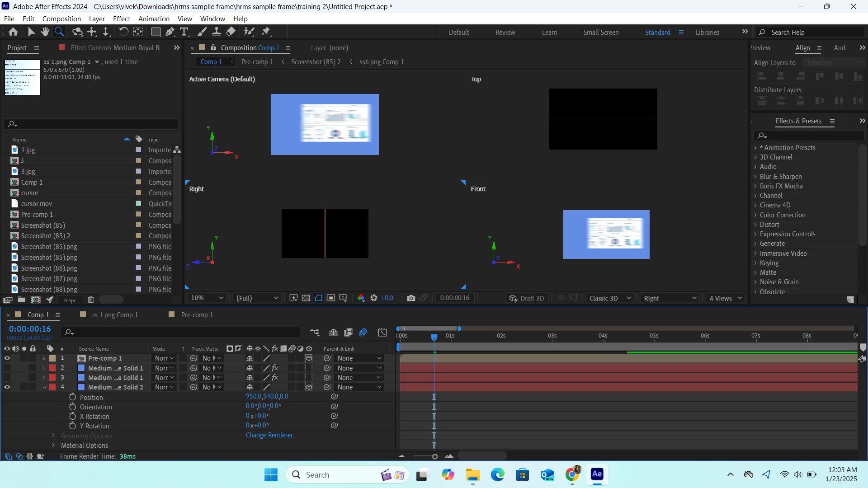Take snapshot with camera icon
The width and height of the screenshot is (868, 488).
click(410, 298)
